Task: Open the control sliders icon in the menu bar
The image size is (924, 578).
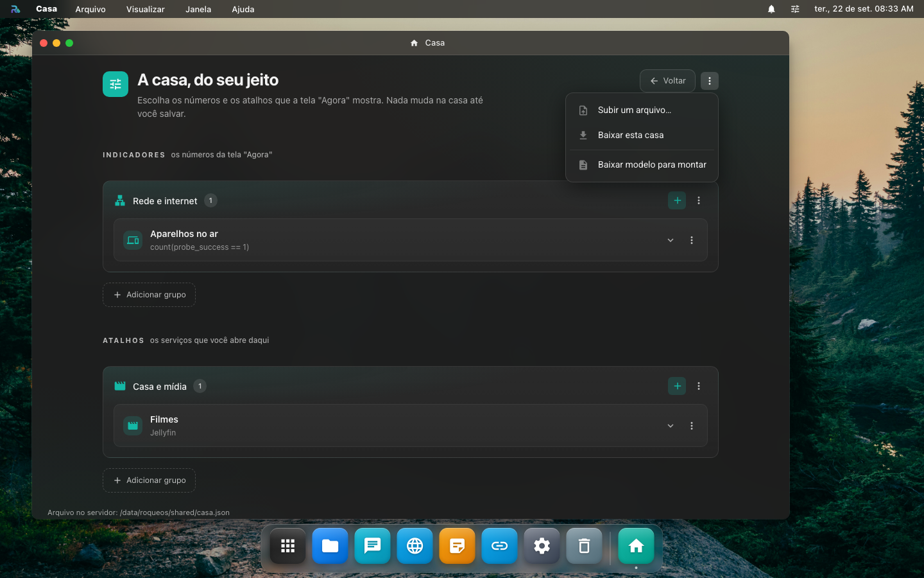Action: [795, 9]
